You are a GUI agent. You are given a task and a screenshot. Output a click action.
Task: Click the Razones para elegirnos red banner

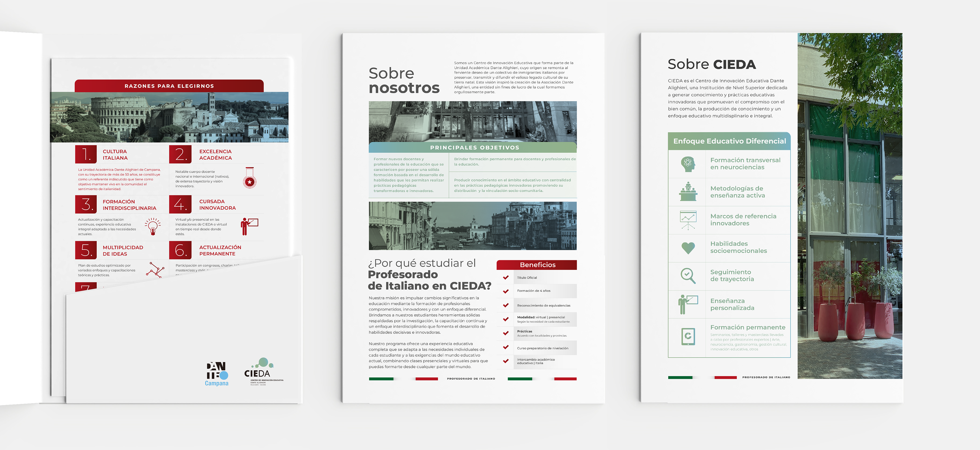169,86
